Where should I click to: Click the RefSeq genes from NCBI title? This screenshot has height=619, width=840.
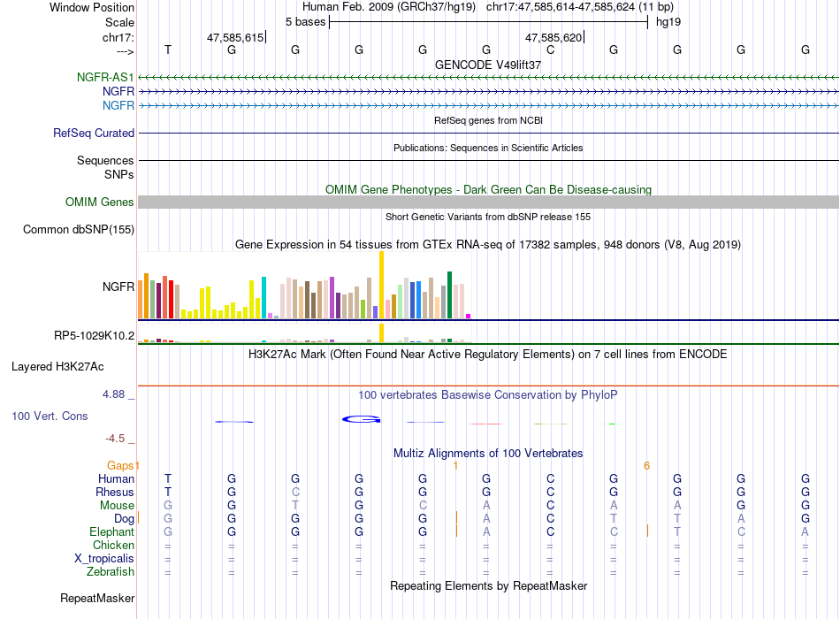click(489, 120)
